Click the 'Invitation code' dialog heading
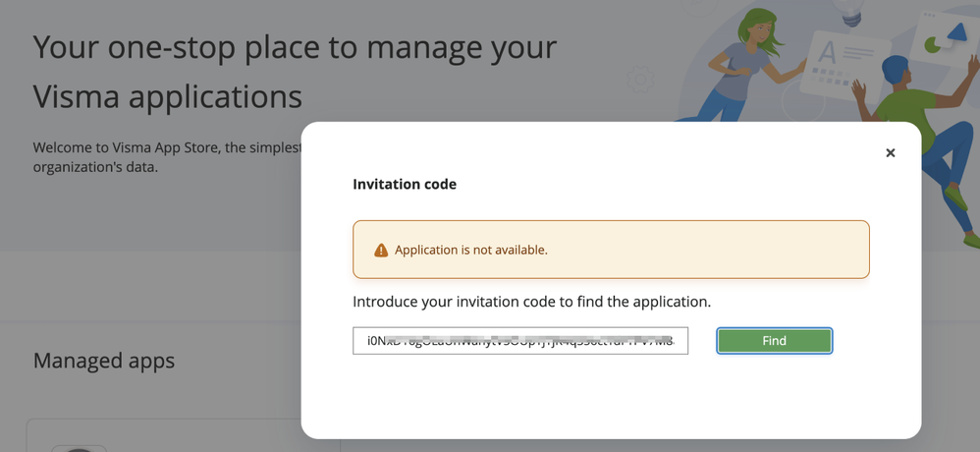Image resolution: width=980 pixels, height=452 pixels. pyautogui.click(x=405, y=185)
